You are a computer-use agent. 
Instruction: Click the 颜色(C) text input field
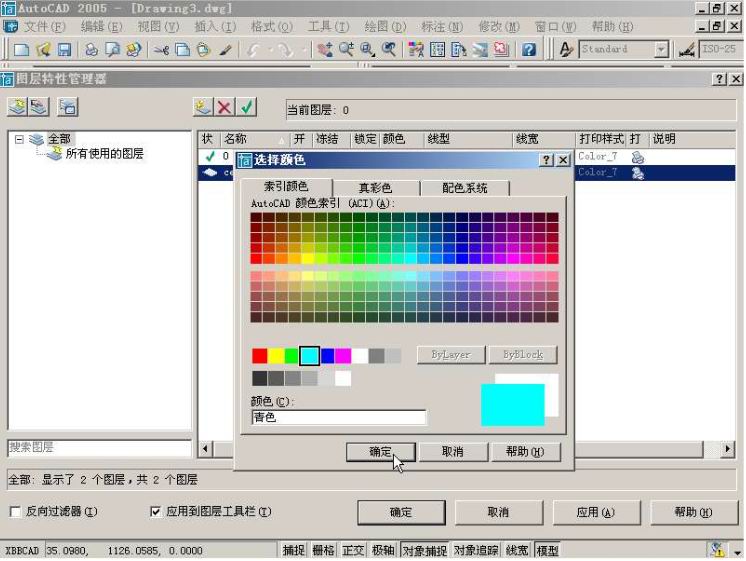(x=339, y=417)
